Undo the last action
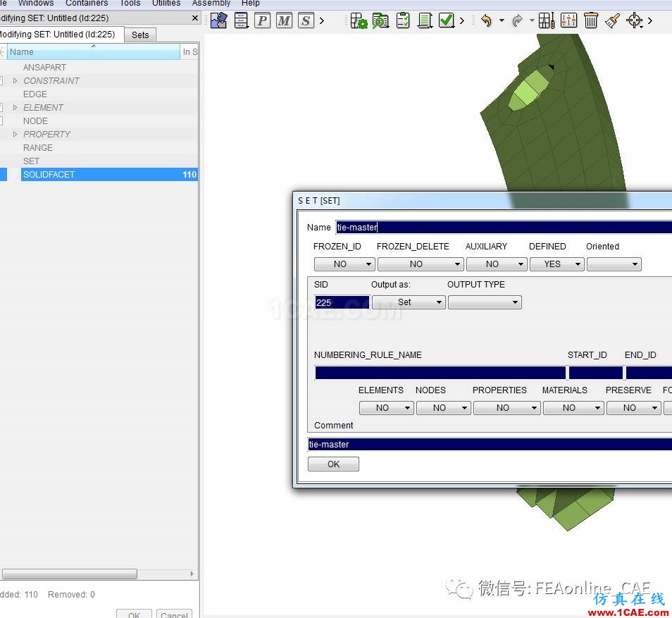The image size is (672, 618). click(486, 20)
